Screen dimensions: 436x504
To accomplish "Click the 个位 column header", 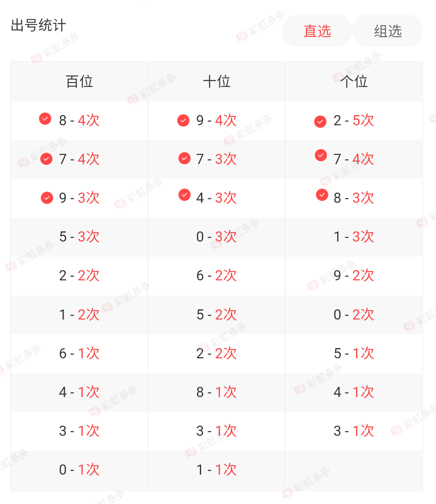I will [354, 82].
